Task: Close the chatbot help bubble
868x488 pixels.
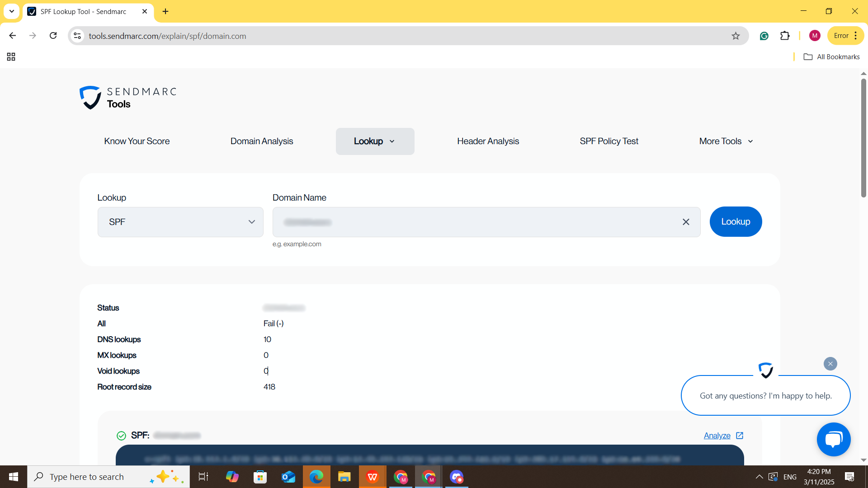Action: [830, 363]
